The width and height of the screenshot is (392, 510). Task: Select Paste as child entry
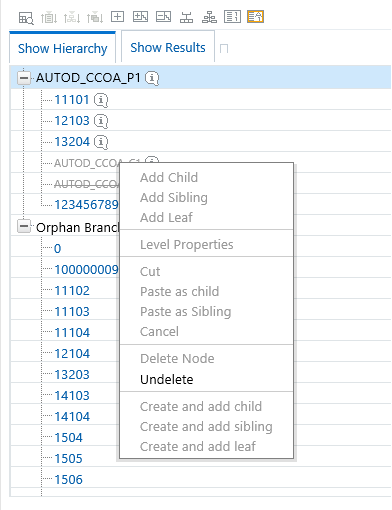tap(180, 291)
